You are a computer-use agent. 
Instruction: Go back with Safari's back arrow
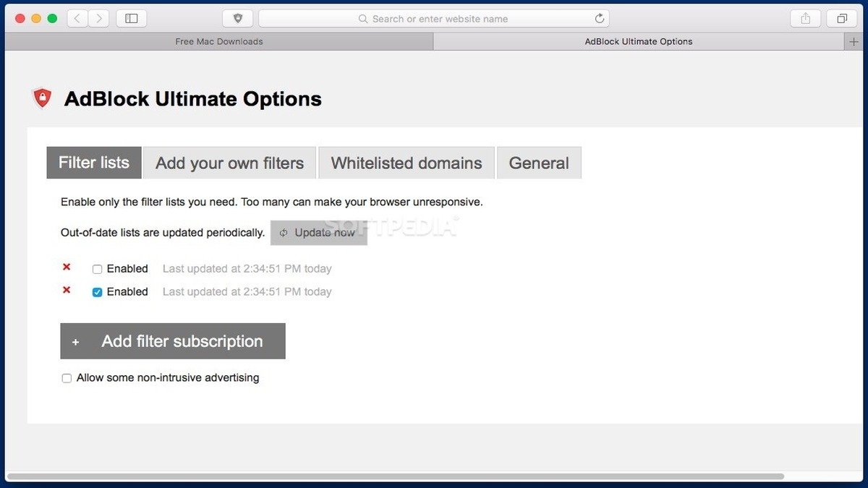tap(77, 18)
